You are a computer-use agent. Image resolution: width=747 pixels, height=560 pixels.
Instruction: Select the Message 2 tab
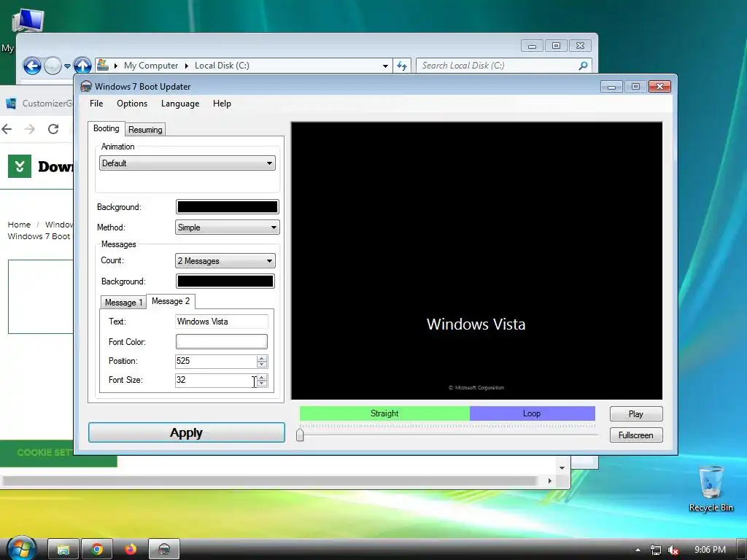coord(171,301)
